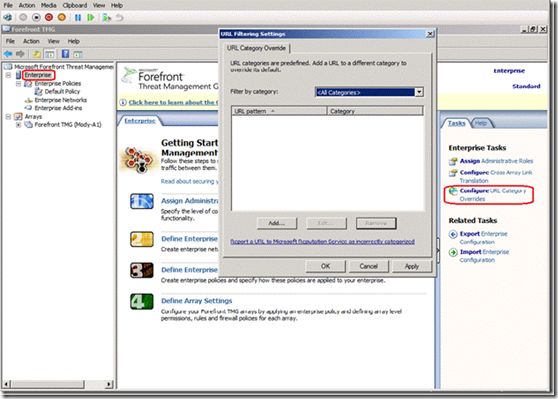Screen dimensions: 558x399
Task: Click the grey Forward arrow in TMG toolbar
Action: pos(21,54)
